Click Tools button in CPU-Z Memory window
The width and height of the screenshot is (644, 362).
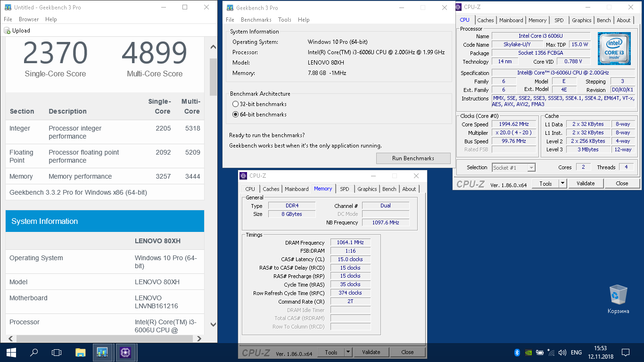click(x=331, y=352)
